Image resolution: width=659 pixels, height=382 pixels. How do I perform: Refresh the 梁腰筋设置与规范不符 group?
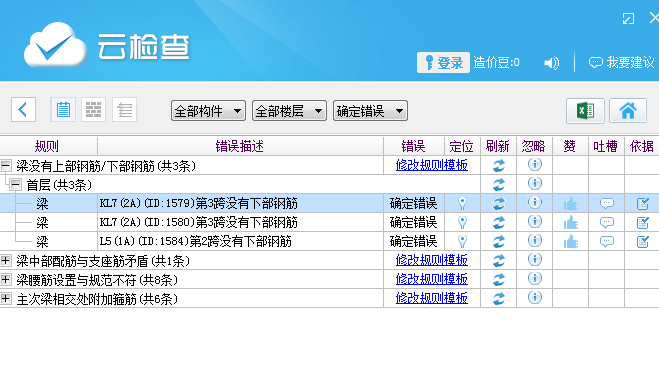[x=498, y=279]
